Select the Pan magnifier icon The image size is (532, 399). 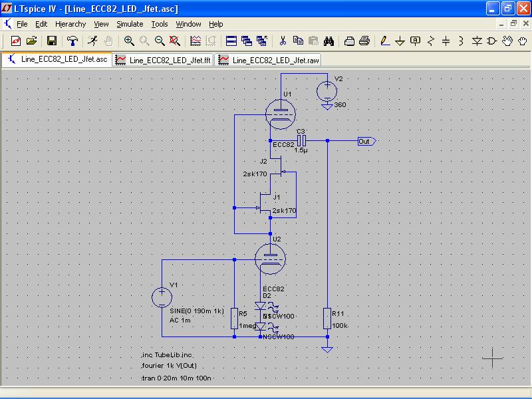pyautogui.click(x=144, y=41)
